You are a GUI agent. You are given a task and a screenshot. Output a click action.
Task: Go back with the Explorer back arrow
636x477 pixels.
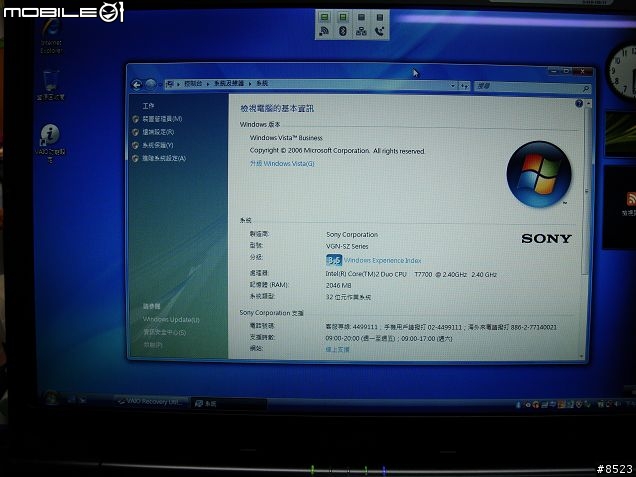(137, 85)
